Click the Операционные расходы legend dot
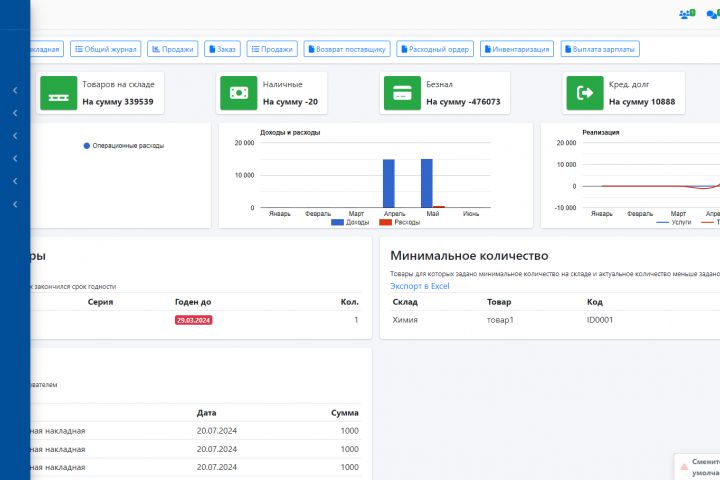Screen dimensions: 720x480 [x=87, y=146]
